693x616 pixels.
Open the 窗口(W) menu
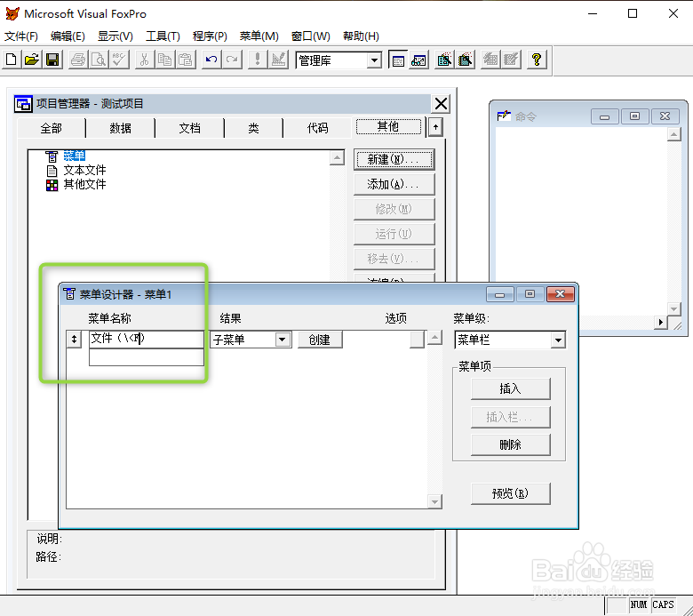point(311,36)
